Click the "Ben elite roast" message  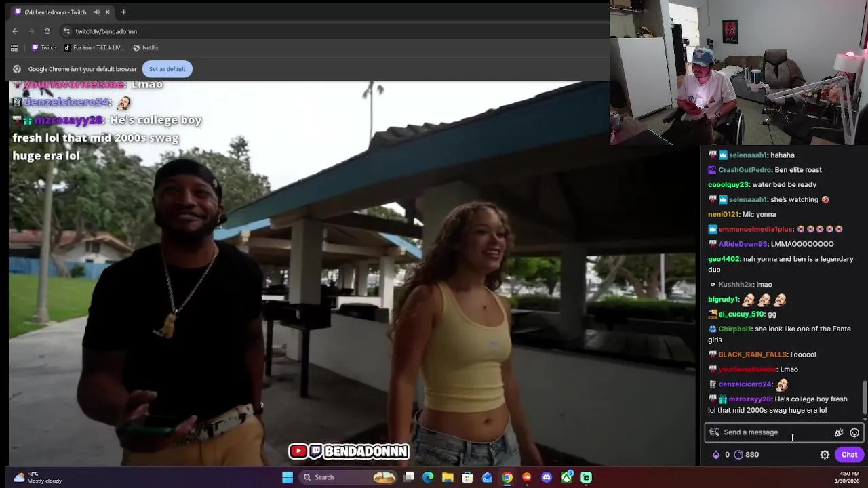click(x=798, y=170)
